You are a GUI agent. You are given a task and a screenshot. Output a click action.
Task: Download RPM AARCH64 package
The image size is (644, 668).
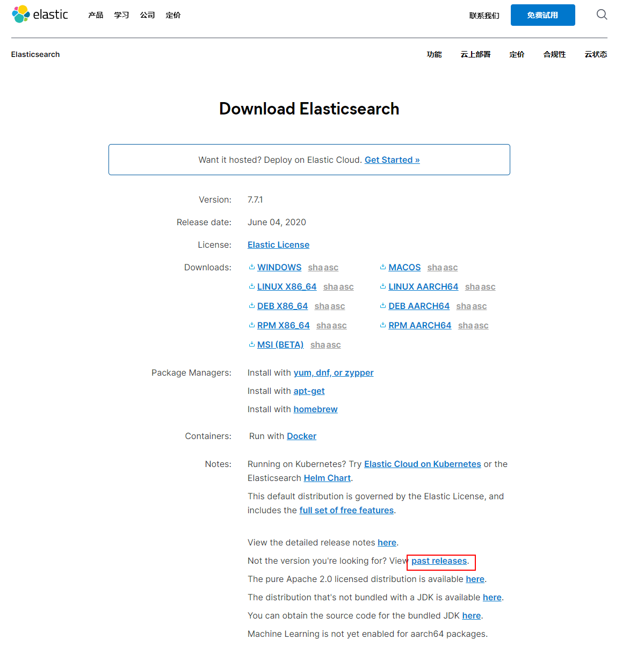420,325
